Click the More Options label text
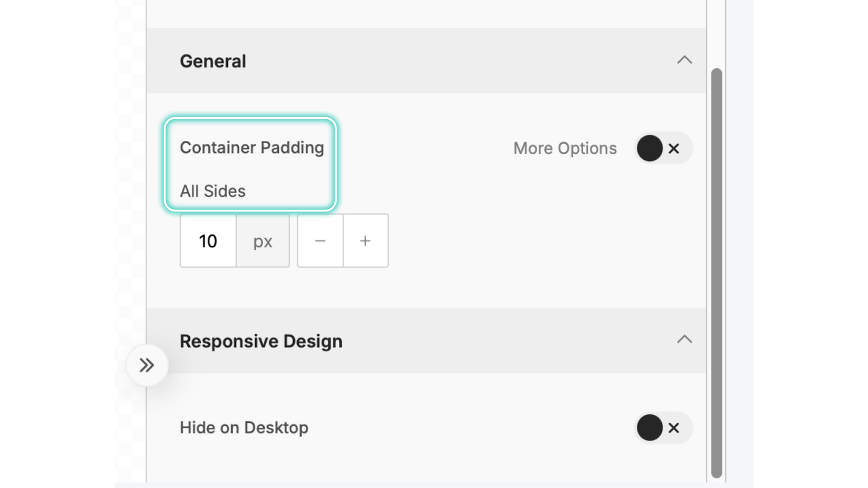Viewport: 868px width, 488px height. tap(565, 148)
